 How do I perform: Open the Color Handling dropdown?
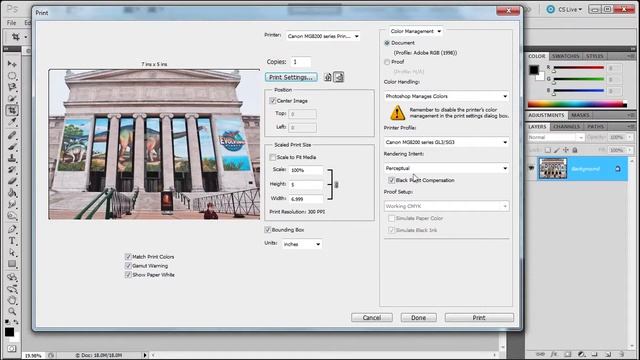(x=446, y=96)
